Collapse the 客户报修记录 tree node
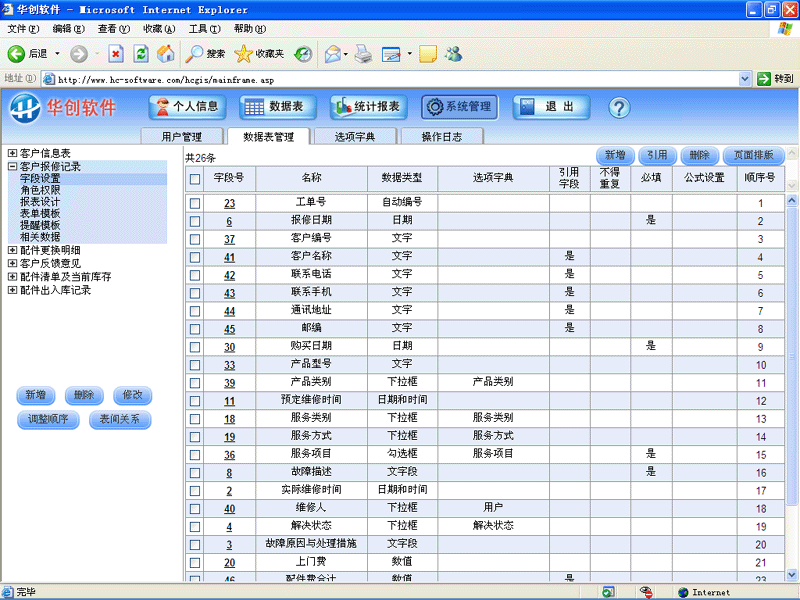The width and height of the screenshot is (800, 600). (x=12, y=166)
